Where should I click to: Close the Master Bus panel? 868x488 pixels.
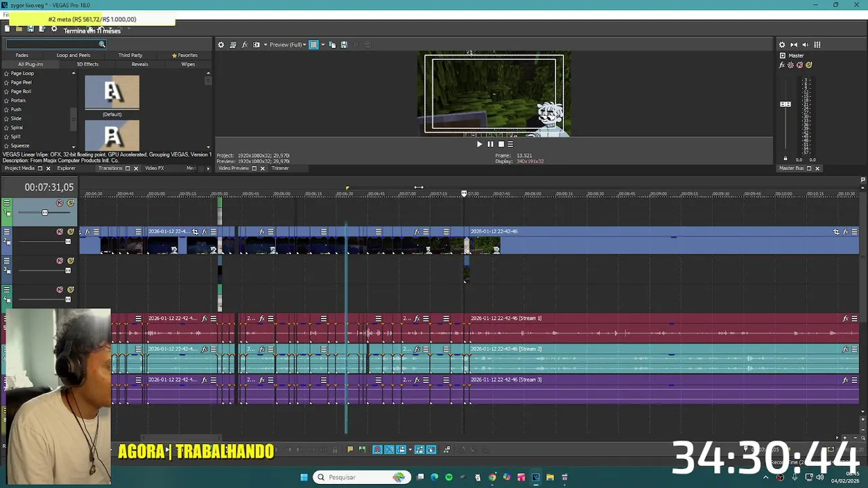coord(817,168)
